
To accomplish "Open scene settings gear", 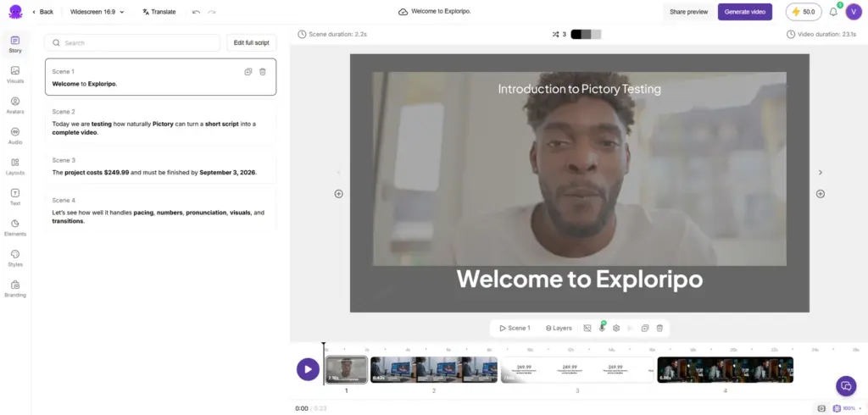I will coord(616,328).
